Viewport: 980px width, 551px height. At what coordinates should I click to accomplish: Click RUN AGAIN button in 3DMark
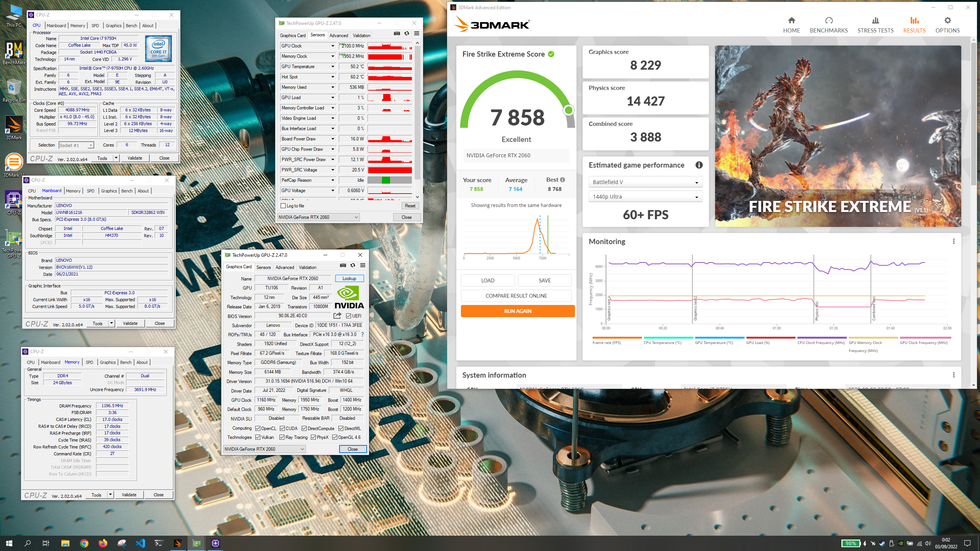click(518, 311)
